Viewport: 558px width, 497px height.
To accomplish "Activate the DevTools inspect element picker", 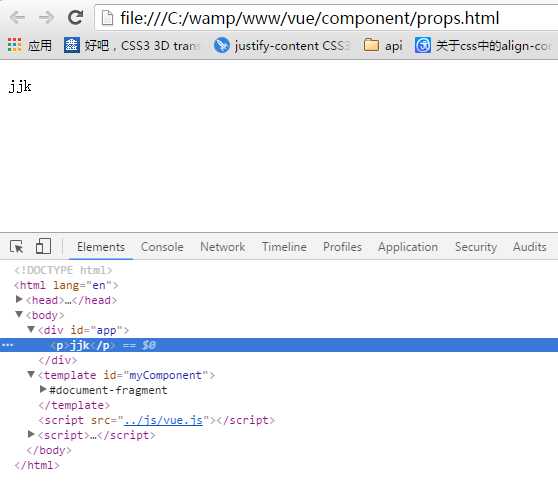I will (x=16, y=247).
